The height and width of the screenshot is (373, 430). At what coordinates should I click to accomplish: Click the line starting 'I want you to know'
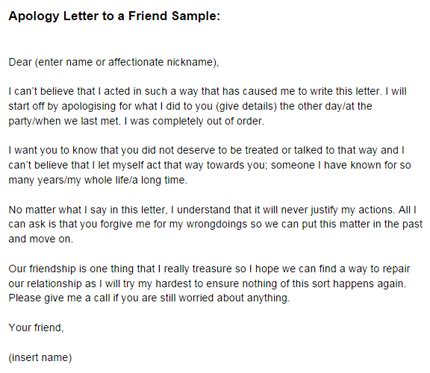pos(207,150)
